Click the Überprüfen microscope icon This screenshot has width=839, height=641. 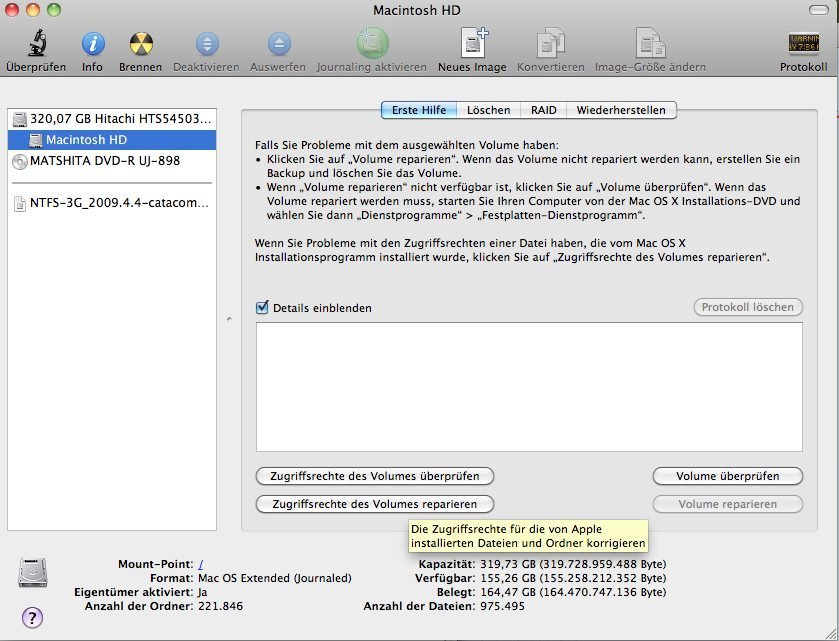pyautogui.click(x=36, y=43)
